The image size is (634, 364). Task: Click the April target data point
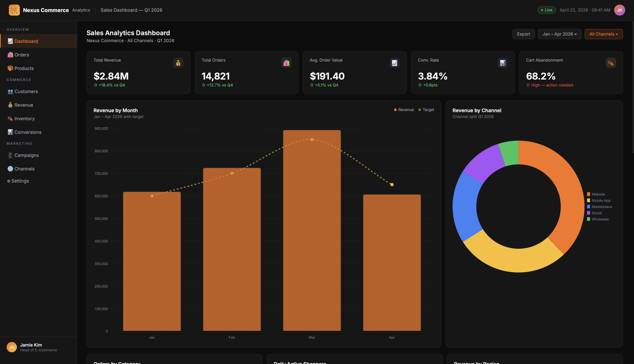(392, 185)
